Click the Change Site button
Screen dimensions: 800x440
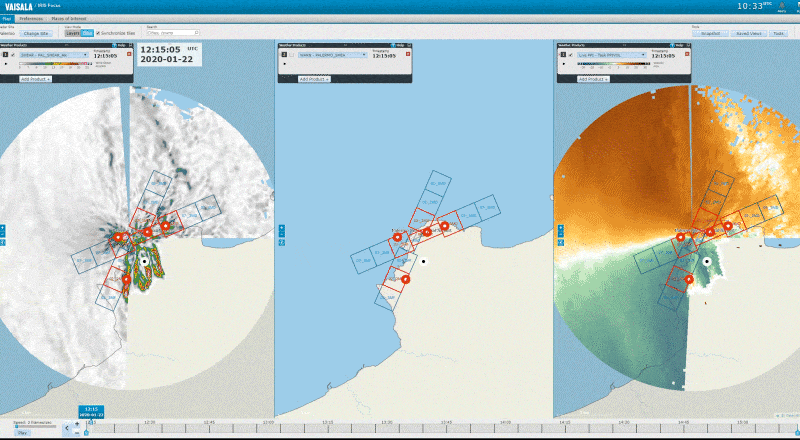[38, 33]
